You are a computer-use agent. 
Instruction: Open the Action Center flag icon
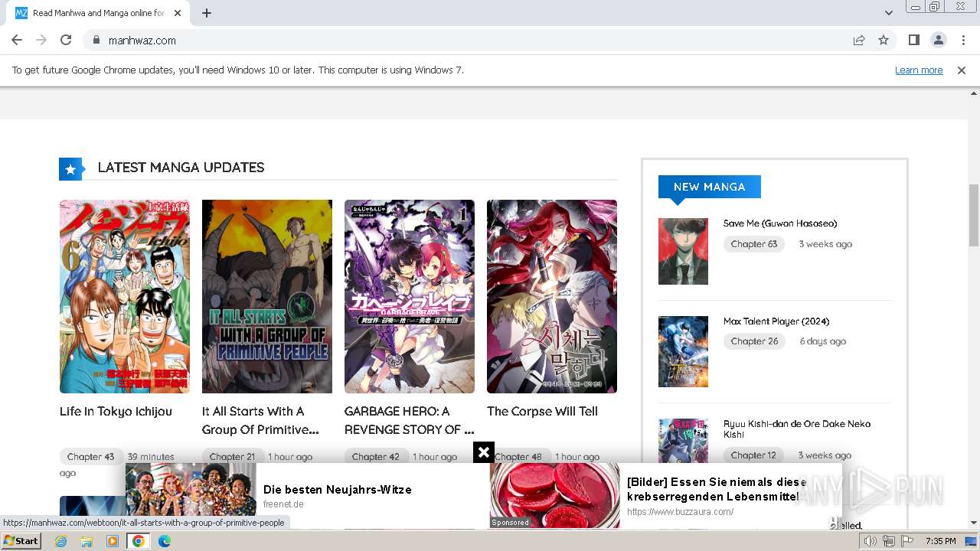click(x=907, y=541)
